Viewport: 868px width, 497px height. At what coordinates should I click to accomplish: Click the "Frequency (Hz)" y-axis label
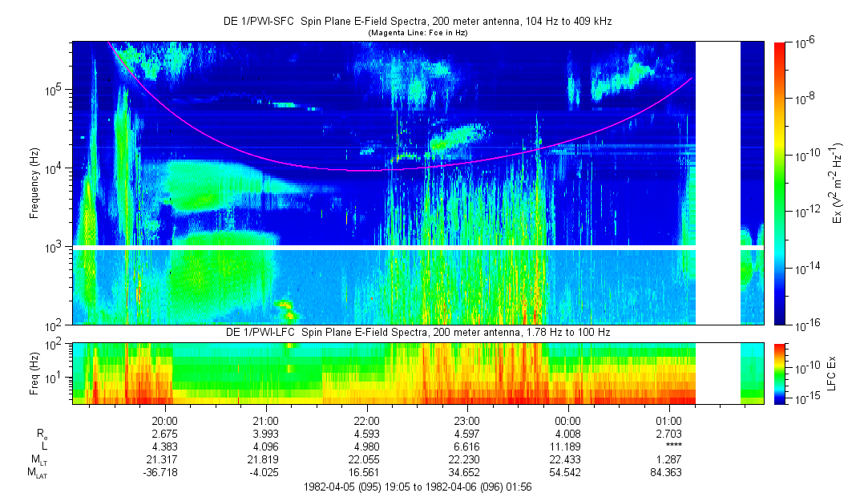click(34, 184)
